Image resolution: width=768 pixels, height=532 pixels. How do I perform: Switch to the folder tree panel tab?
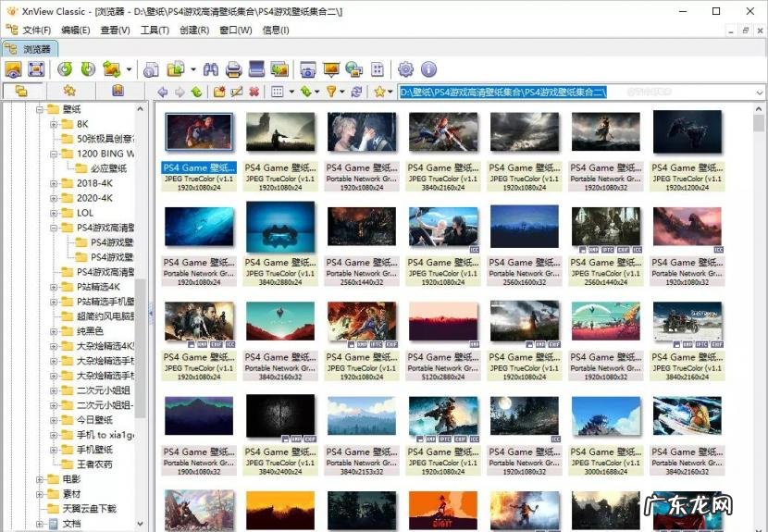pyautogui.click(x=20, y=91)
